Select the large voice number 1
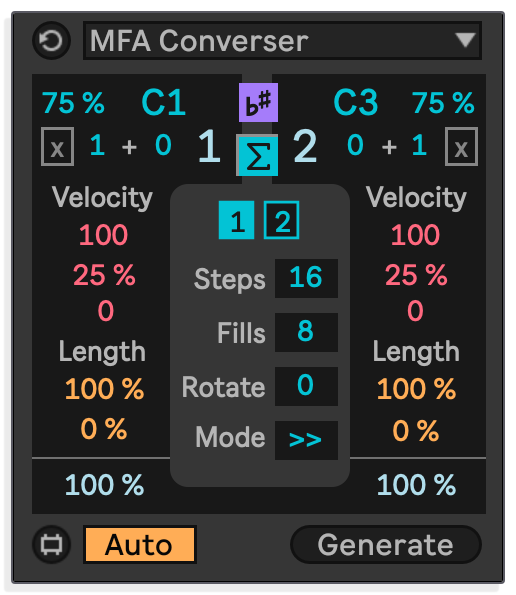This screenshot has width=516, height=595. click(x=209, y=146)
